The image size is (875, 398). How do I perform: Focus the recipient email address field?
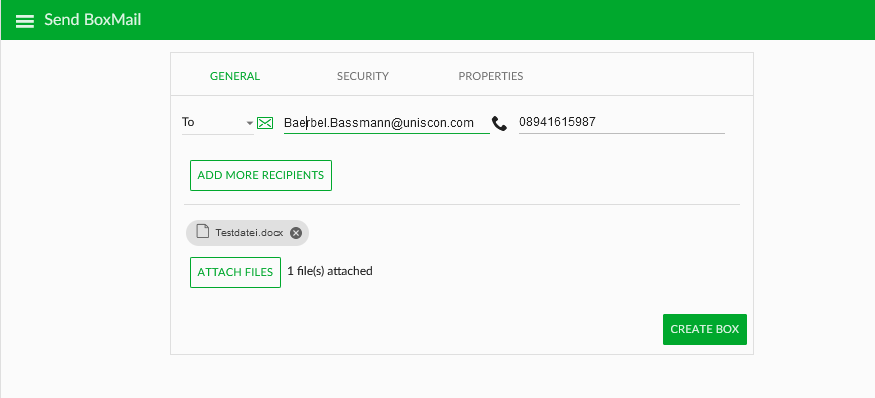click(387, 123)
